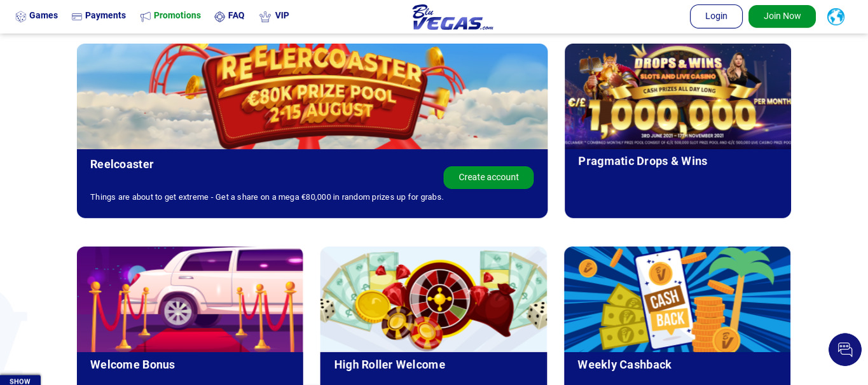Screen dimensions: 868x385
Task: Click Create account on Reelcoaster promo
Action: tap(488, 178)
